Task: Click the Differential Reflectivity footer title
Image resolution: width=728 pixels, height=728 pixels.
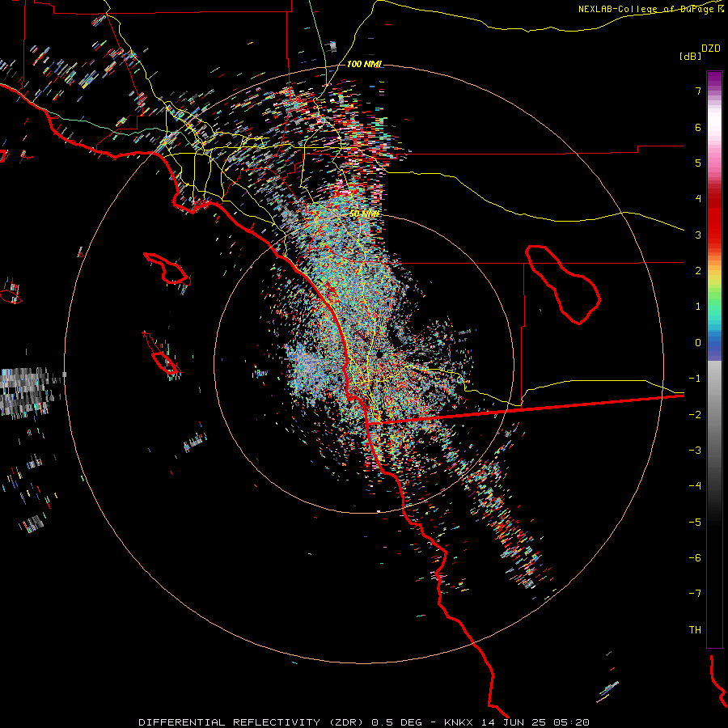Action: (364, 722)
